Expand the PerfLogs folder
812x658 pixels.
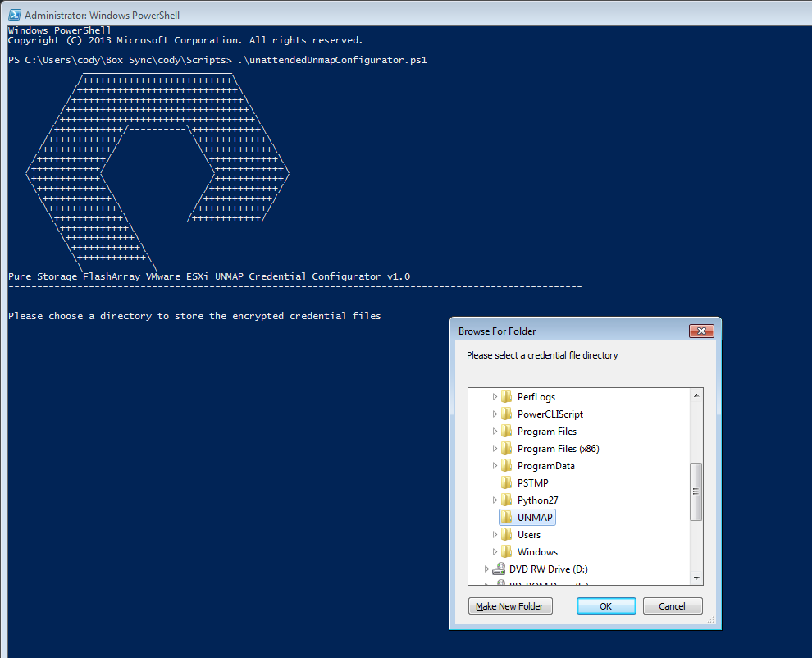click(495, 397)
